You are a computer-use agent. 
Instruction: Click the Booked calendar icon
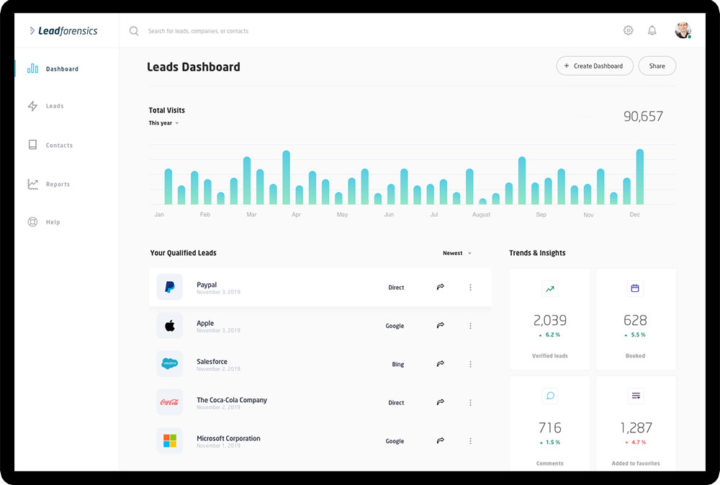point(635,289)
